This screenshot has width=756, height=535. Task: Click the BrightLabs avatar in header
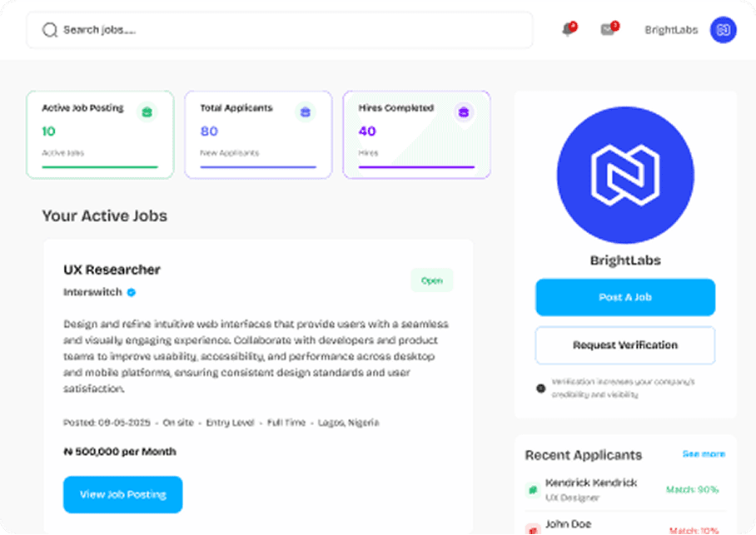coord(723,30)
